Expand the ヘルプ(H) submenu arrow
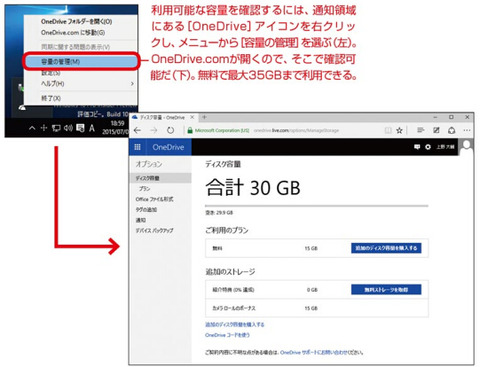 pyautogui.click(x=132, y=83)
